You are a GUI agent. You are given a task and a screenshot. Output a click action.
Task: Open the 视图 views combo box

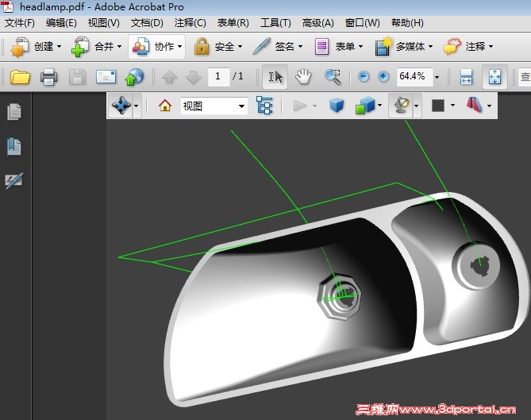pos(214,106)
